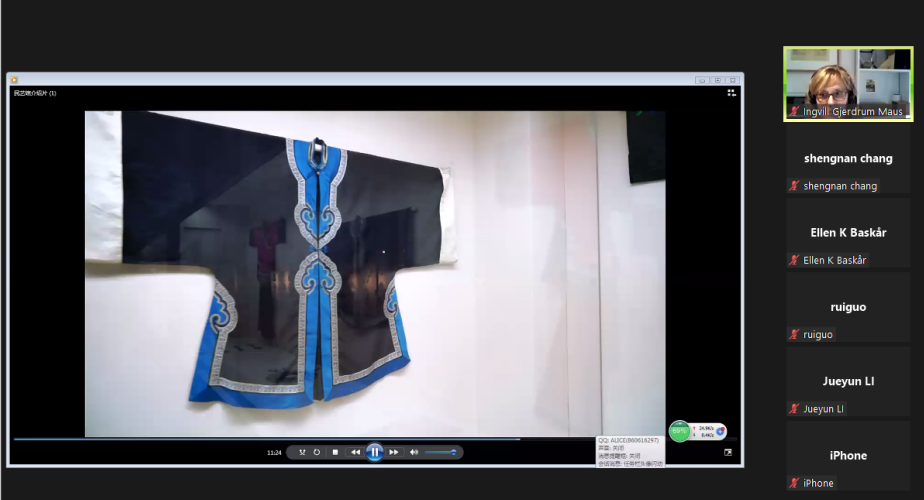Select Ingvill Gjerdrum Maus video thumbnail

tap(847, 84)
